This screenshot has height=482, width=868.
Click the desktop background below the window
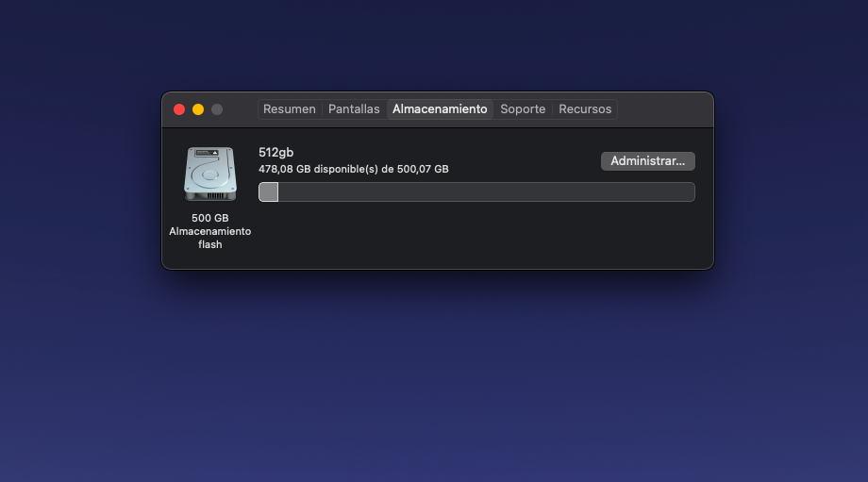pyautogui.click(x=434, y=377)
